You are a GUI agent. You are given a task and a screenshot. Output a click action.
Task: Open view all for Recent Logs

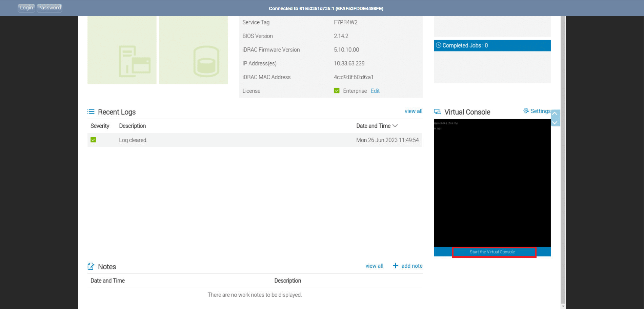coord(413,111)
